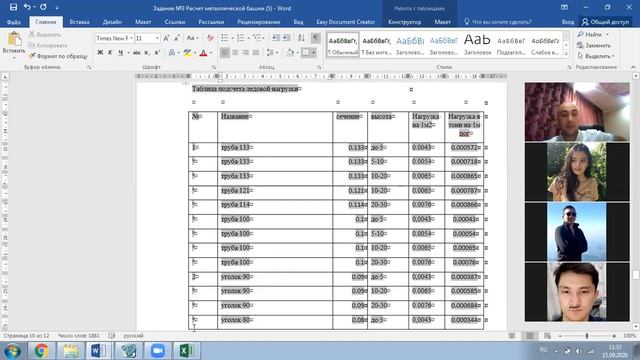Apply the red font color
Image resolution: width=640 pixels, height=360 pixels.
tap(203, 53)
